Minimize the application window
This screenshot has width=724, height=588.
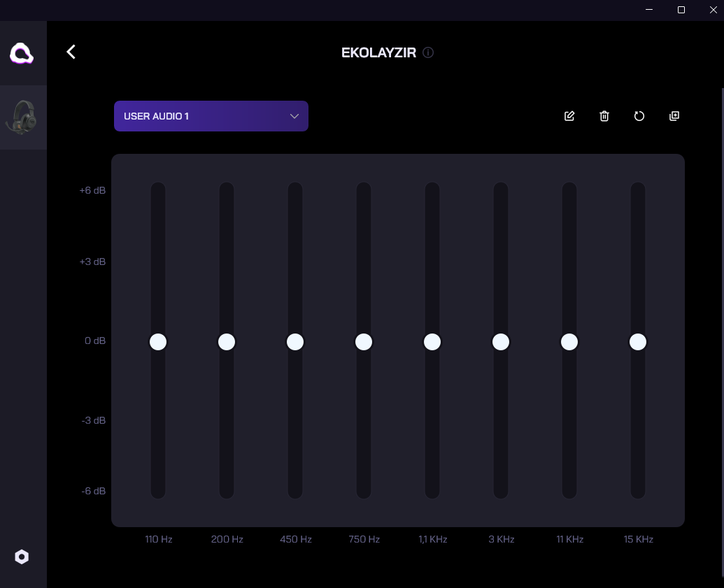coord(648,10)
